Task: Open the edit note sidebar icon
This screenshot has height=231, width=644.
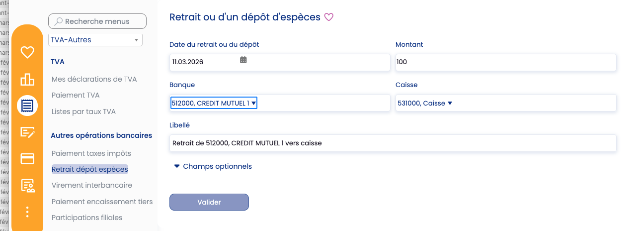Action: pos(27,132)
